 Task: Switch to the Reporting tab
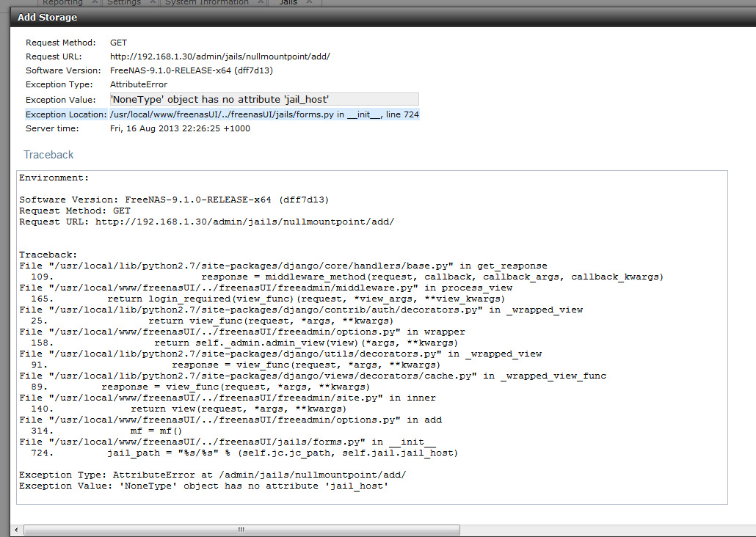tap(62, 2)
